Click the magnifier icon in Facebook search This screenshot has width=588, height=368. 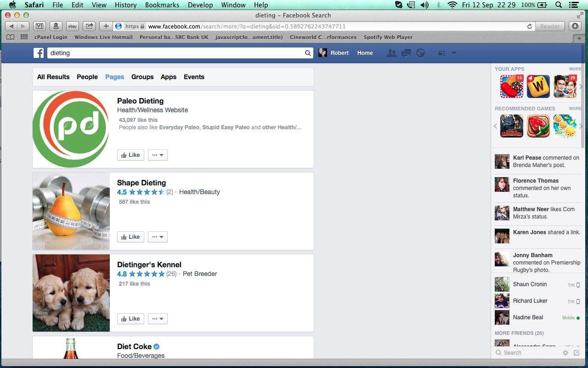[308, 53]
